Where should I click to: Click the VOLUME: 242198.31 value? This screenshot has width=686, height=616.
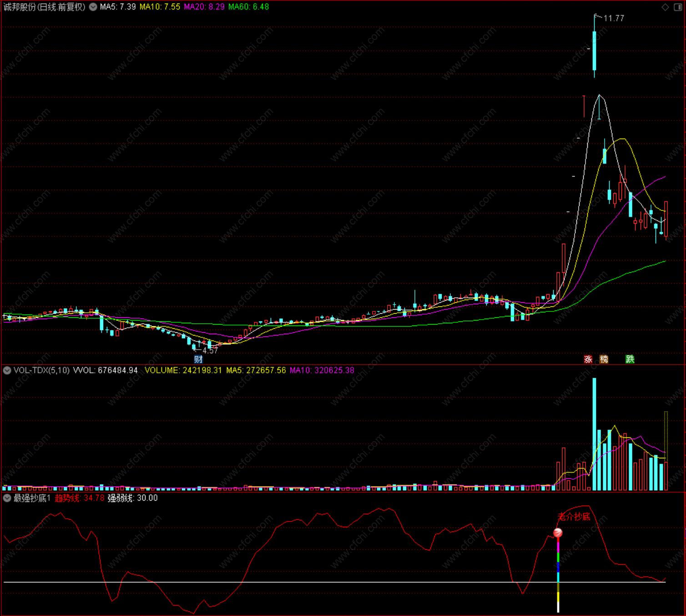click(x=183, y=371)
